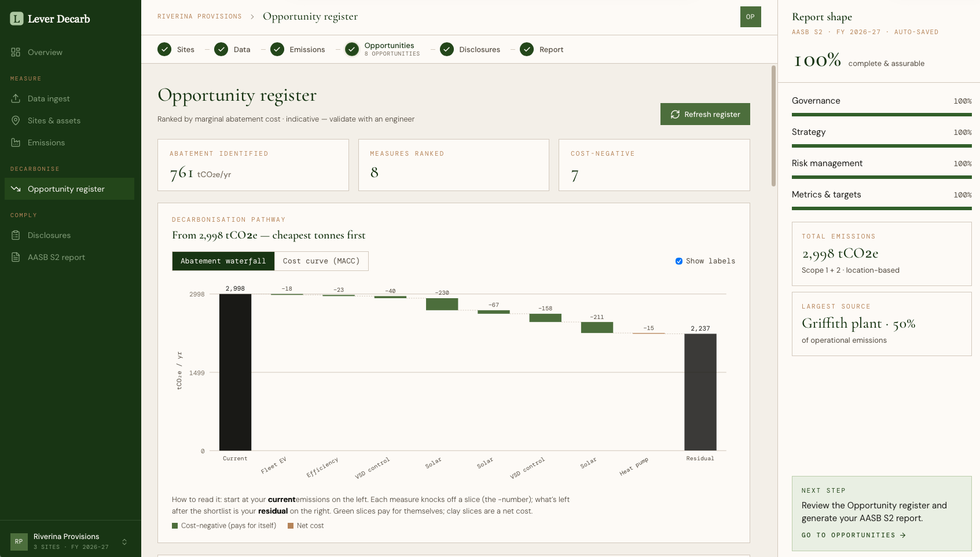Click the Current emissions bar in the chart
Viewport: 980px width, 557px height.
tap(235, 372)
